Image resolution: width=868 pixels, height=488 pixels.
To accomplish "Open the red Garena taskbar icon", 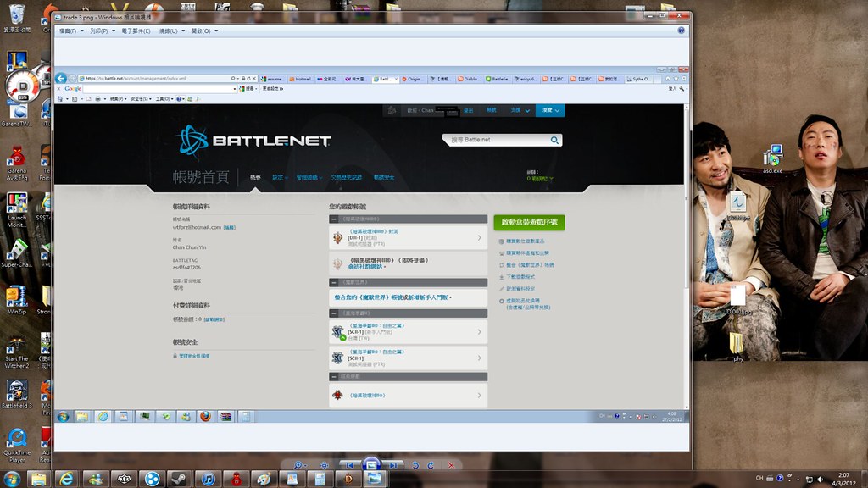I will click(236, 480).
